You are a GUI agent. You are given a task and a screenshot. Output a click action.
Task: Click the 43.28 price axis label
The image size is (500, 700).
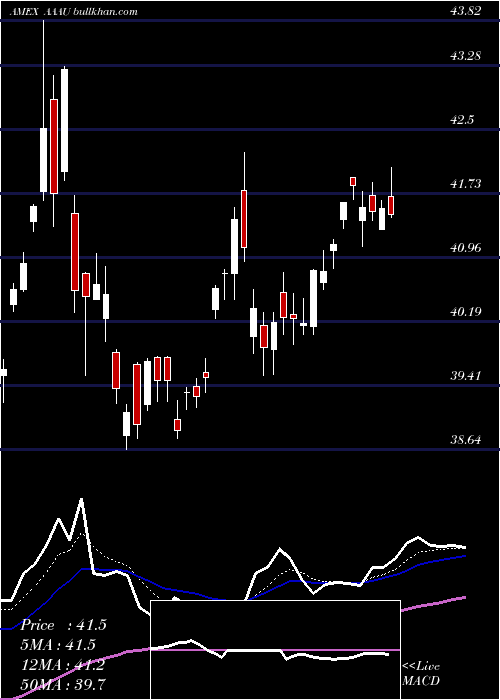466,56
